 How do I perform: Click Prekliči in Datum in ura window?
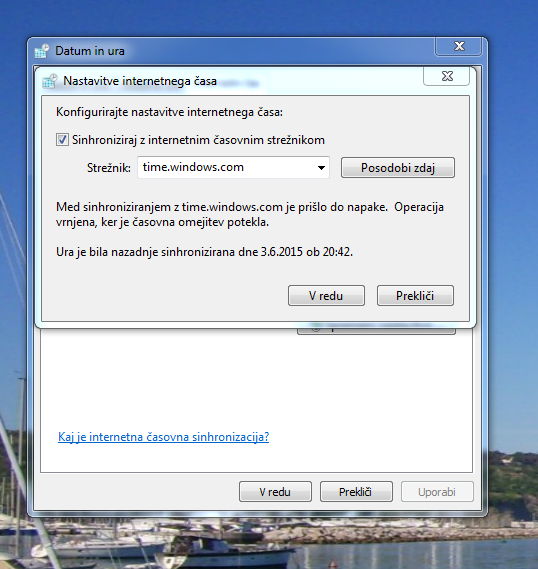[x=356, y=492]
